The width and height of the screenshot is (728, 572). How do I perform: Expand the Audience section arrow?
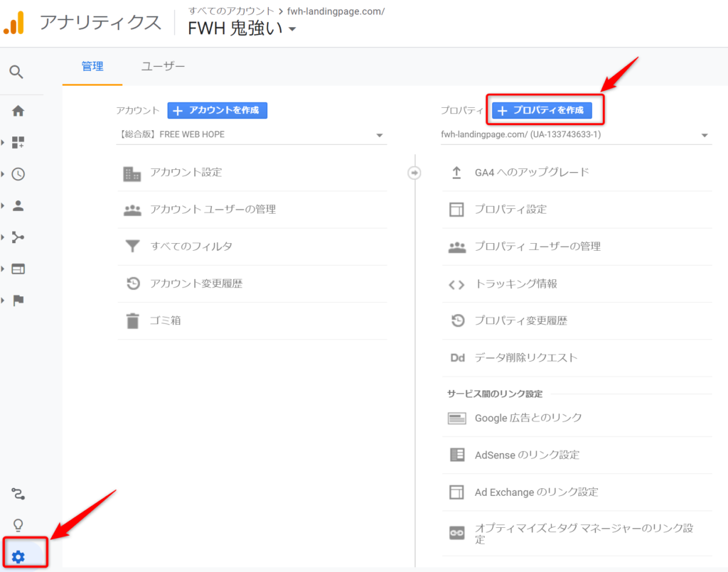(x=3, y=205)
